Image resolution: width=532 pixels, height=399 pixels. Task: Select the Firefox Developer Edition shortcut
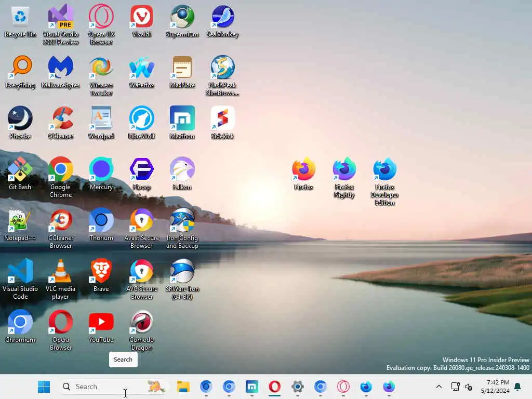pyautogui.click(x=385, y=181)
